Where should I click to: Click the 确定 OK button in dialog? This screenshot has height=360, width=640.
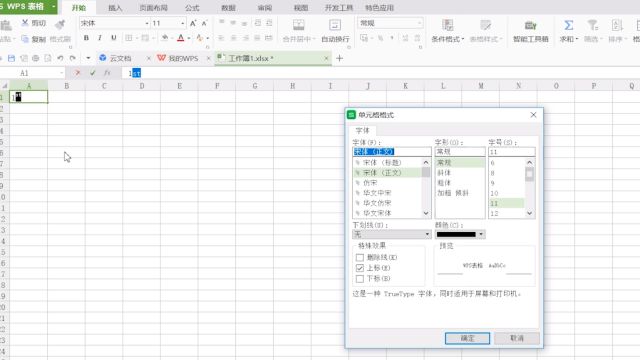pos(467,338)
